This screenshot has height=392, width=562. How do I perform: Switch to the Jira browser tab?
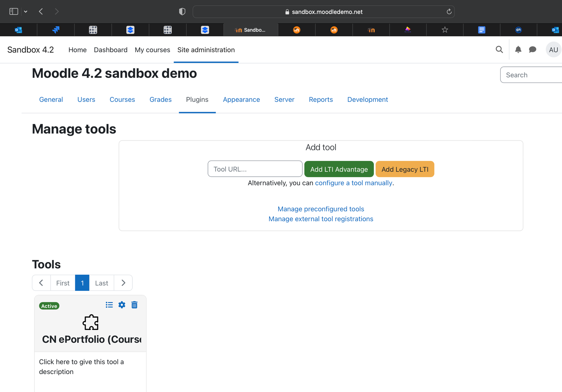click(x=56, y=30)
